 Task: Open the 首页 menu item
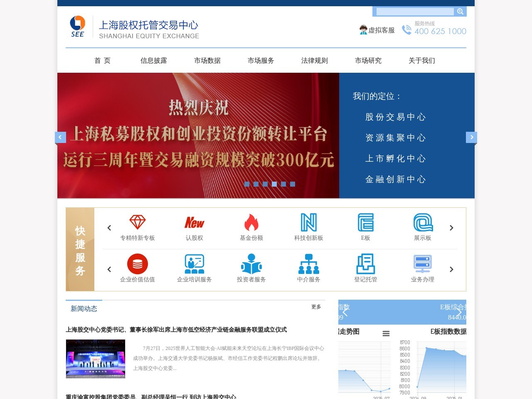[102, 61]
